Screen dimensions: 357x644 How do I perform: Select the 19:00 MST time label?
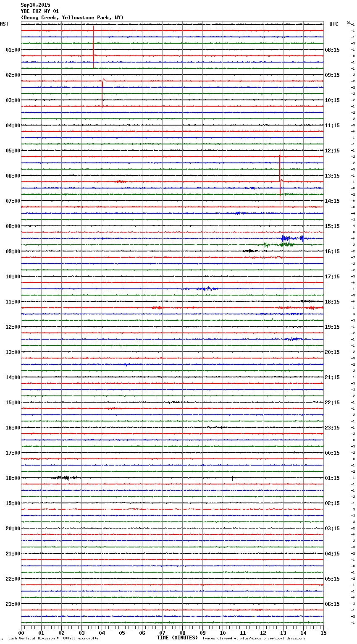(x=13, y=503)
